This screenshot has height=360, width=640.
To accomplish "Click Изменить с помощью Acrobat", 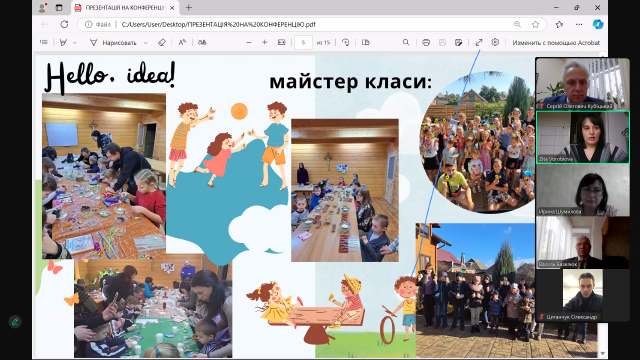I will point(556,42).
